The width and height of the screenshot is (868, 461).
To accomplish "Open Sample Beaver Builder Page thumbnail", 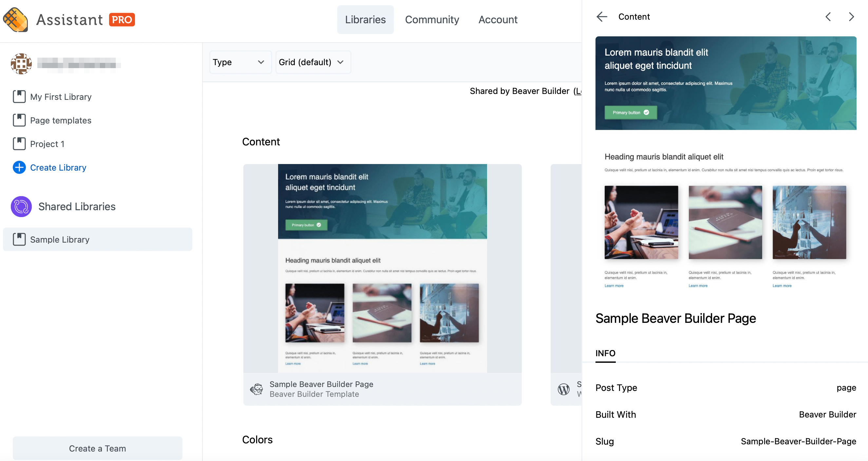I will pos(382,268).
